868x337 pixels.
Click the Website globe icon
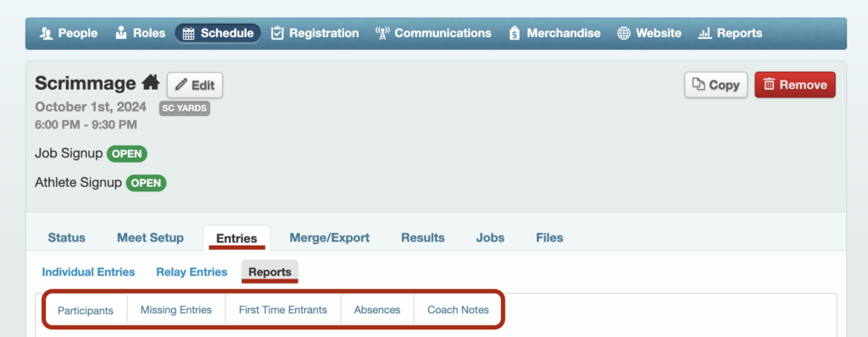coord(624,33)
